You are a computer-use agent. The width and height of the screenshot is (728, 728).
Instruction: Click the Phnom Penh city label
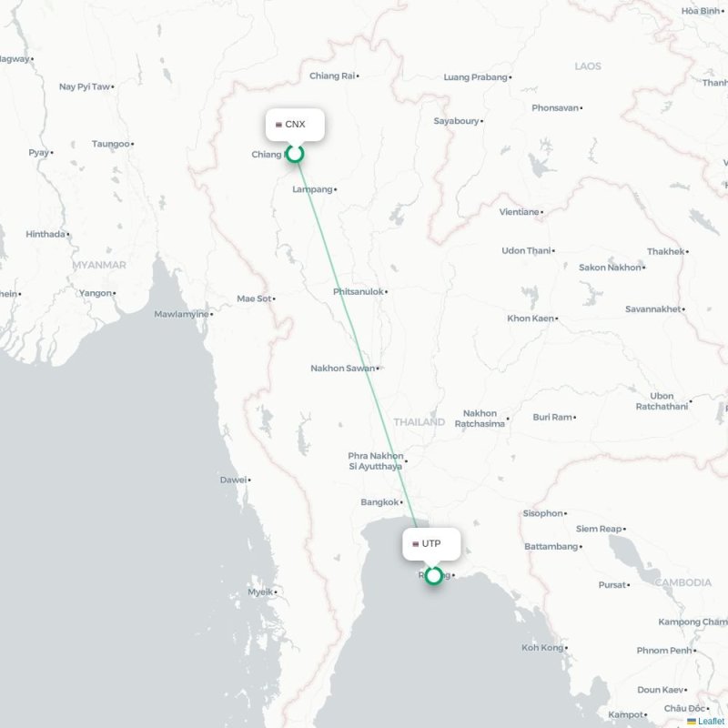click(x=664, y=651)
